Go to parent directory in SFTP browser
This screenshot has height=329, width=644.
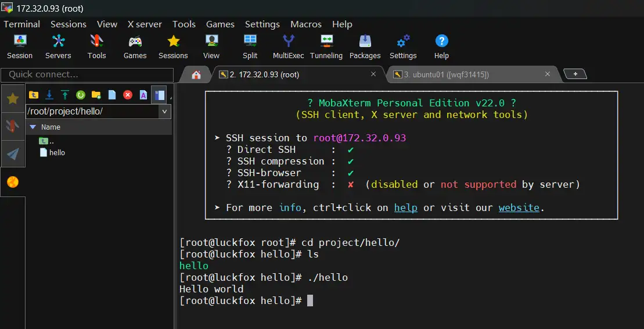(x=34, y=95)
